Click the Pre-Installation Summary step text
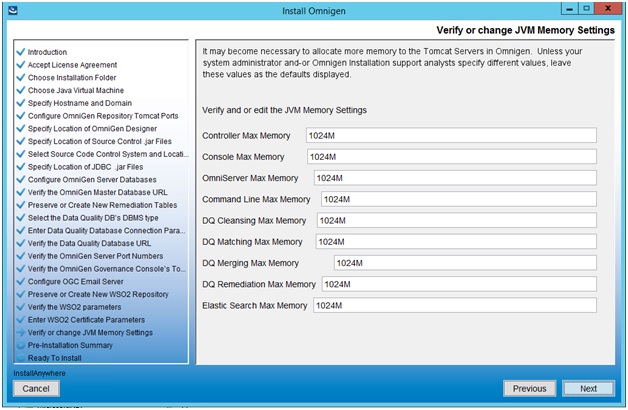 tap(70, 345)
